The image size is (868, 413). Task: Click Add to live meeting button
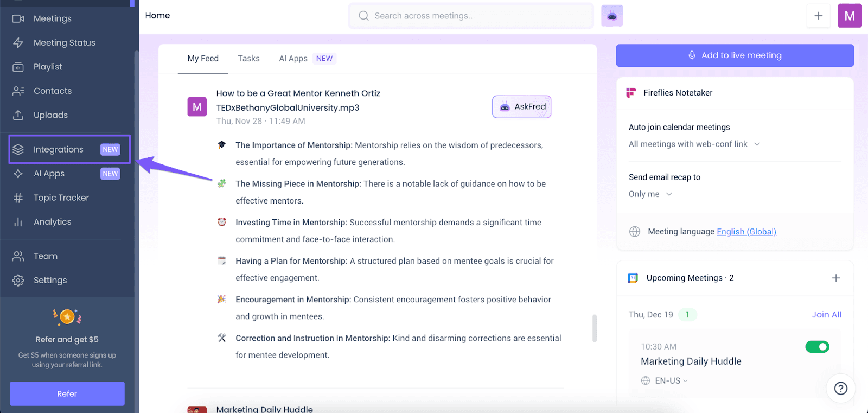point(735,55)
